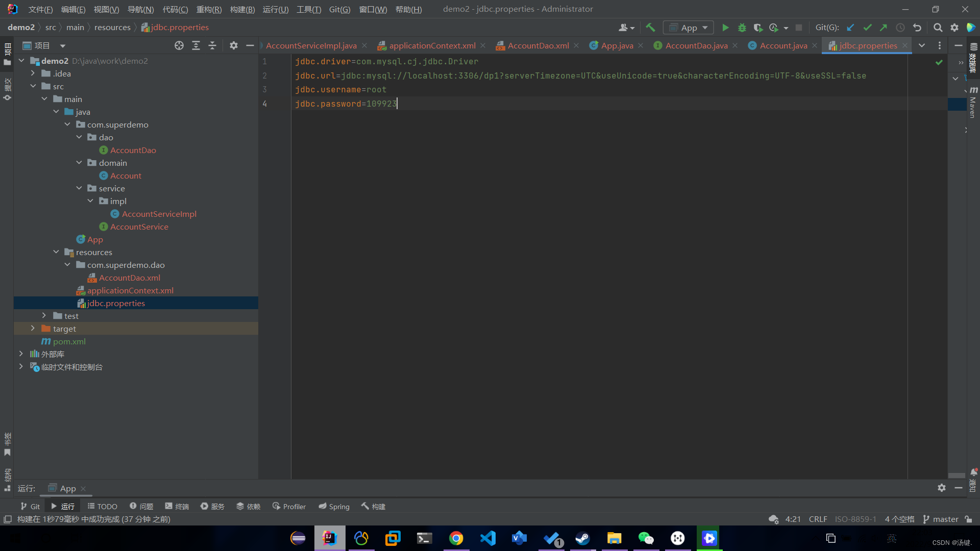
Task: Collapse the dao package node
Action: click(x=79, y=137)
